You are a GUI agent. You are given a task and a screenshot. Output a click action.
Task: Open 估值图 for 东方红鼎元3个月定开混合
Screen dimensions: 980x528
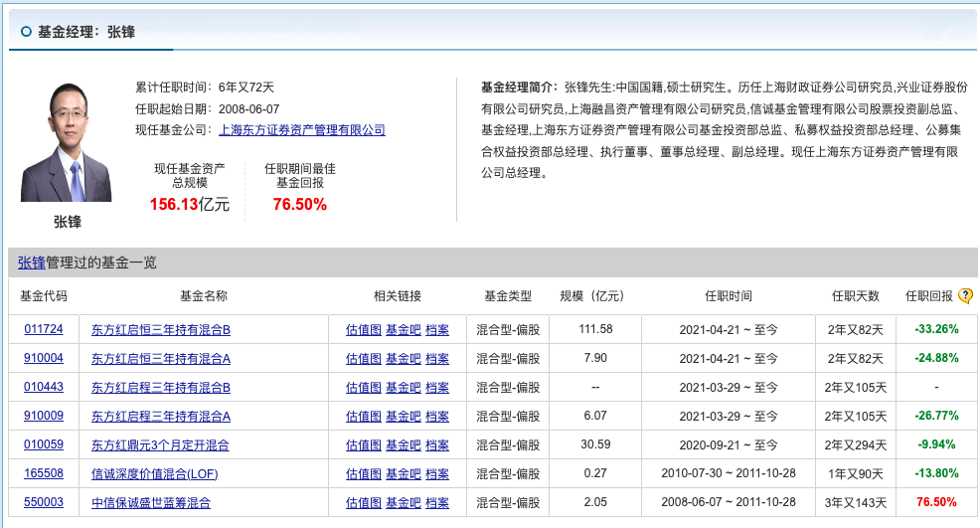pos(363,444)
